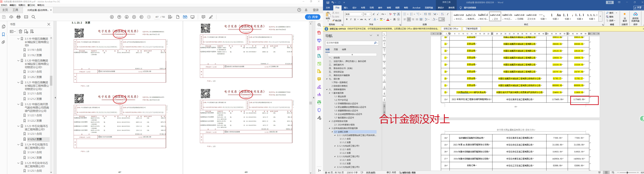Viewport: 644px width, 174px height.
Task: Open Acrobat help question mark
Action: (x=299, y=10)
